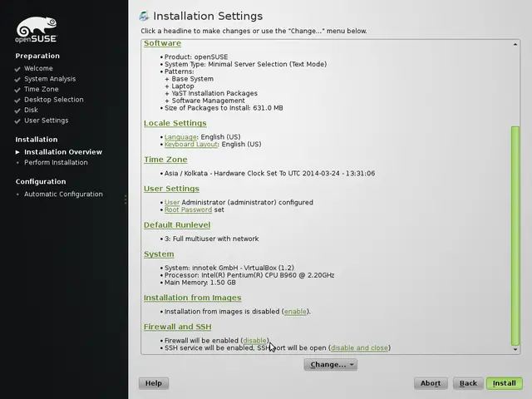532x399 pixels.
Task: Select Installation Overview in sidebar
Action: click(x=63, y=151)
